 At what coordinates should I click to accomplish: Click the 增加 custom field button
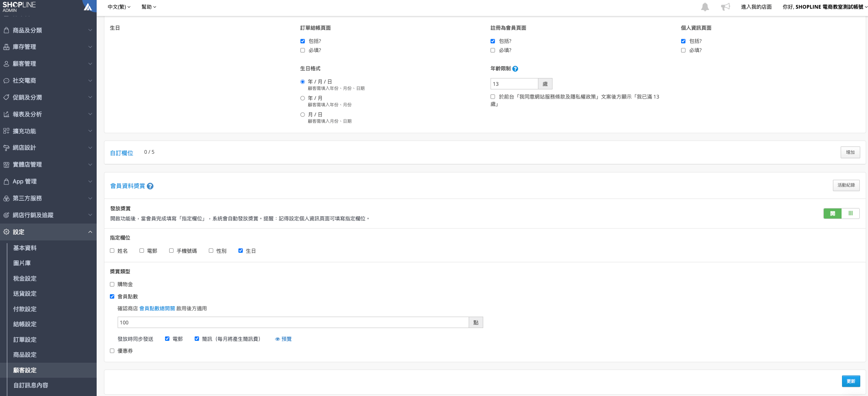[x=850, y=152]
